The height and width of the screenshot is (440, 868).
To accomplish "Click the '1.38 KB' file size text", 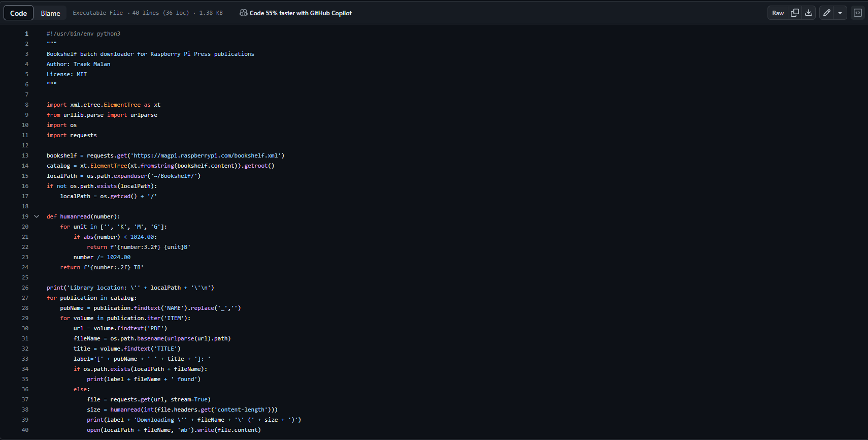I will [x=211, y=13].
